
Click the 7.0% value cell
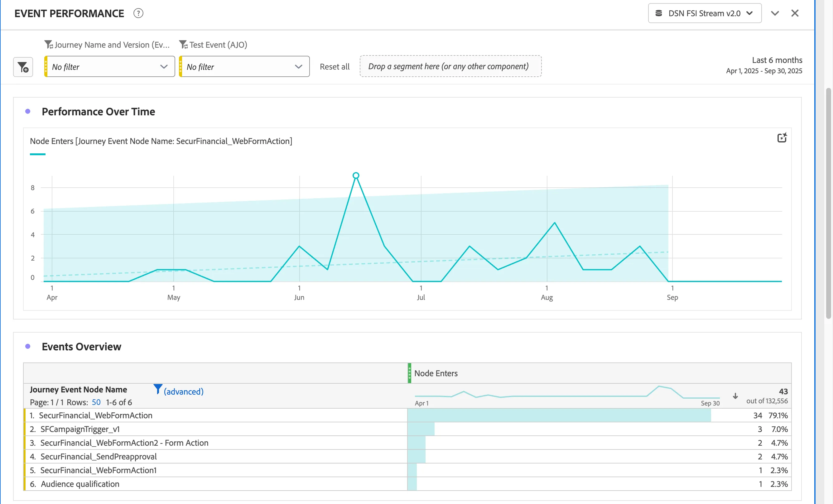click(779, 429)
